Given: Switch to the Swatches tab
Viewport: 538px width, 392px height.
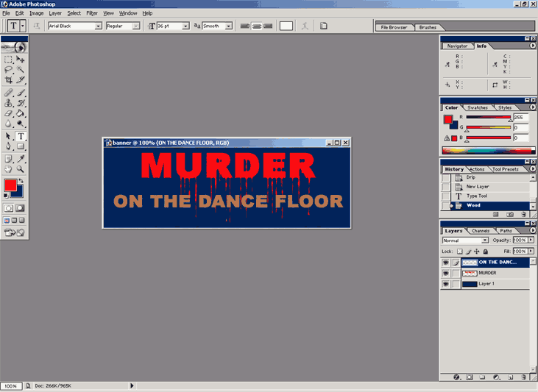Looking at the screenshot, I should [477, 107].
